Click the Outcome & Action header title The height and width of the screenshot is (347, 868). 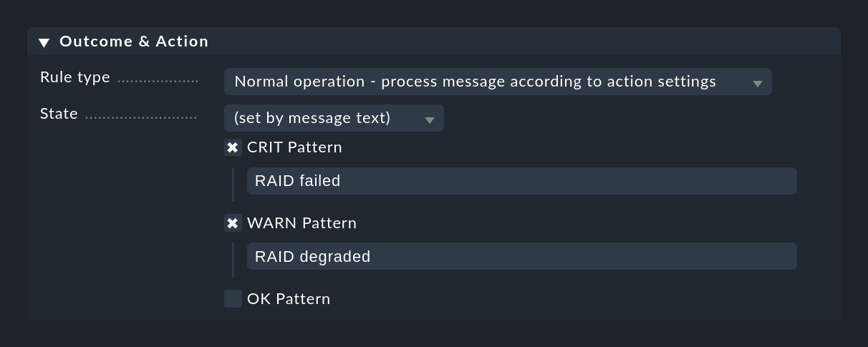point(134,41)
